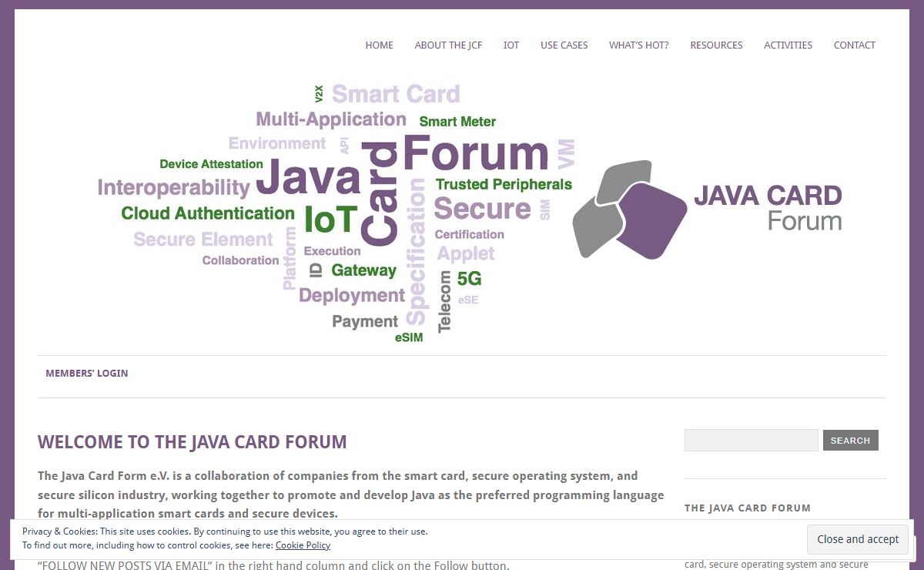Viewport: 924px width, 570px height.
Task: Open the ABOUT THE JCF menu
Action: tap(448, 45)
